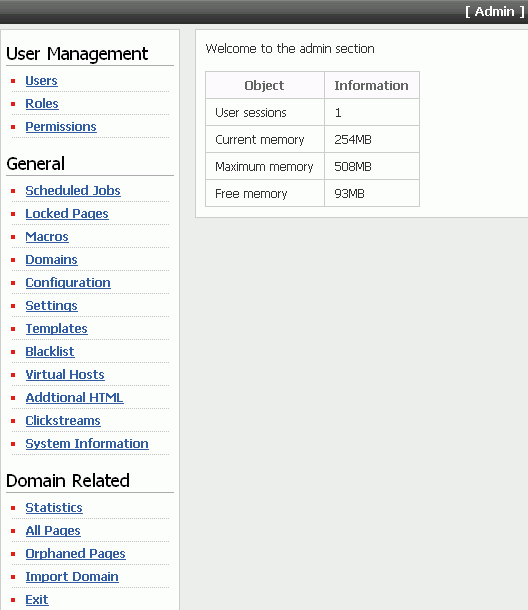Screen dimensions: 528x610
Task: Click the Exit link
Action: pyautogui.click(x=37, y=599)
